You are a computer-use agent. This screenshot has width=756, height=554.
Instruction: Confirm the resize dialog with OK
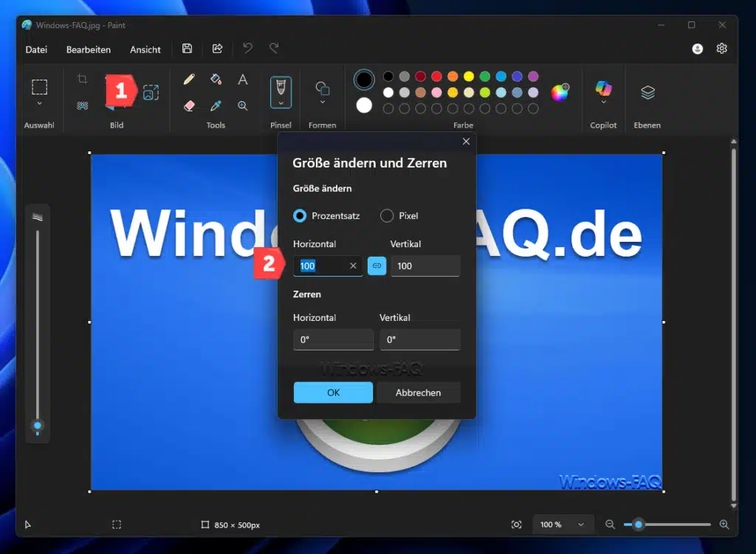[333, 392]
